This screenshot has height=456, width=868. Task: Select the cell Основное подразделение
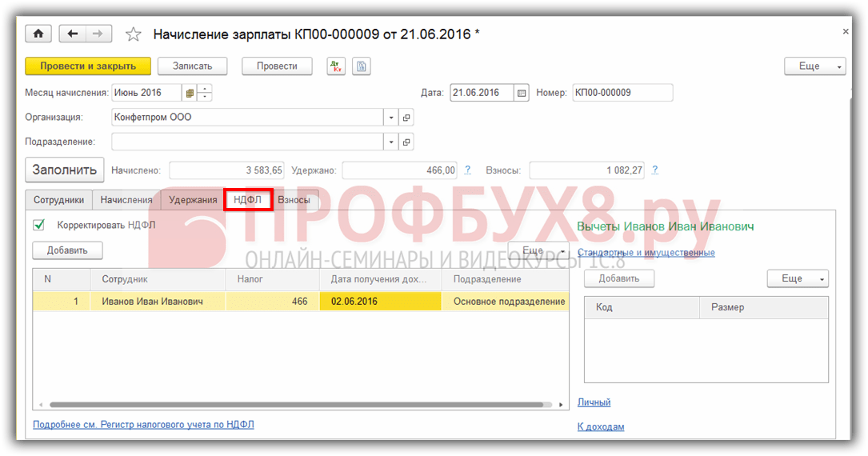(506, 302)
